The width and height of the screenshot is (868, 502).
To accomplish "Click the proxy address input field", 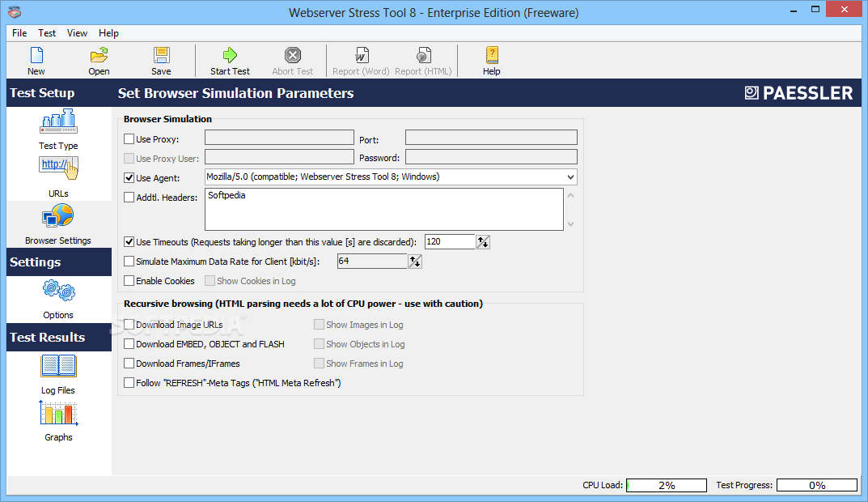I will [280, 138].
